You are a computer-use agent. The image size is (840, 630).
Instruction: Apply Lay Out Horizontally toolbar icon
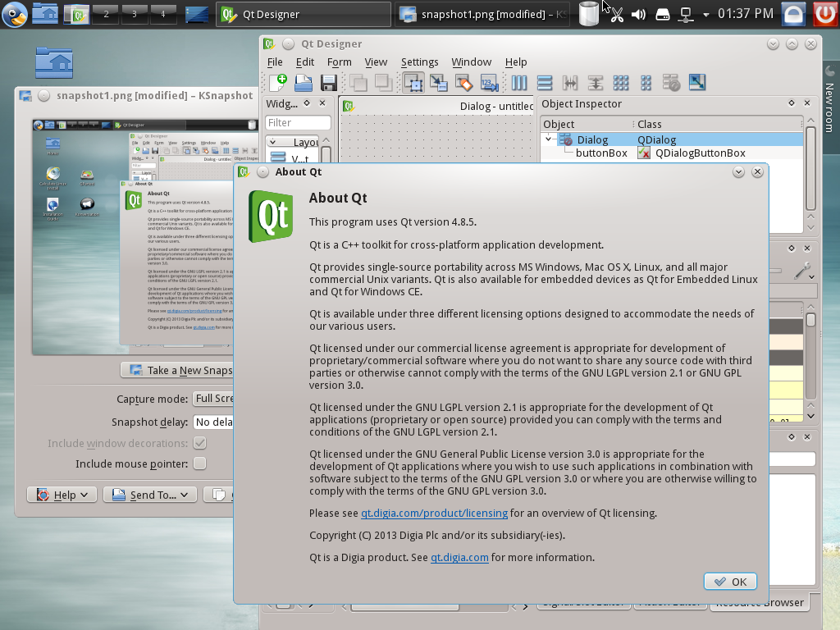click(519, 83)
